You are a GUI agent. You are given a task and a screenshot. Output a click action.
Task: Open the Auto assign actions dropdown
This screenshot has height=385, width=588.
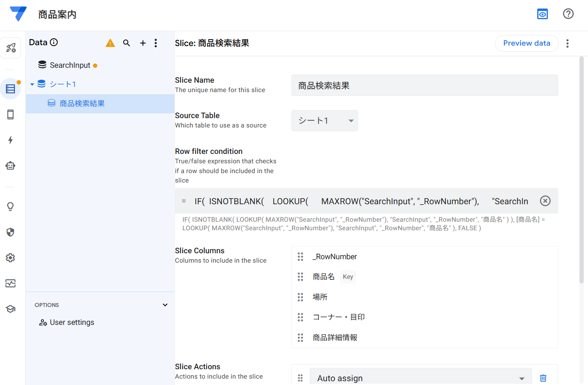pyautogui.click(x=421, y=377)
